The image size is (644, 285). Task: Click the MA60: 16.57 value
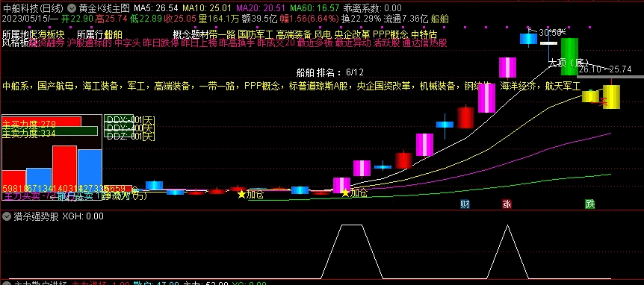tap(315, 7)
